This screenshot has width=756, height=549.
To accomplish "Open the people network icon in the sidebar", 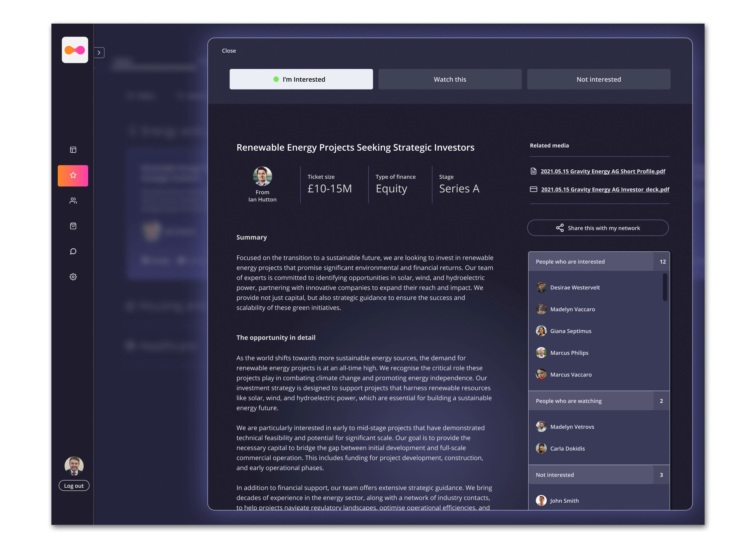I will [73, 201].
